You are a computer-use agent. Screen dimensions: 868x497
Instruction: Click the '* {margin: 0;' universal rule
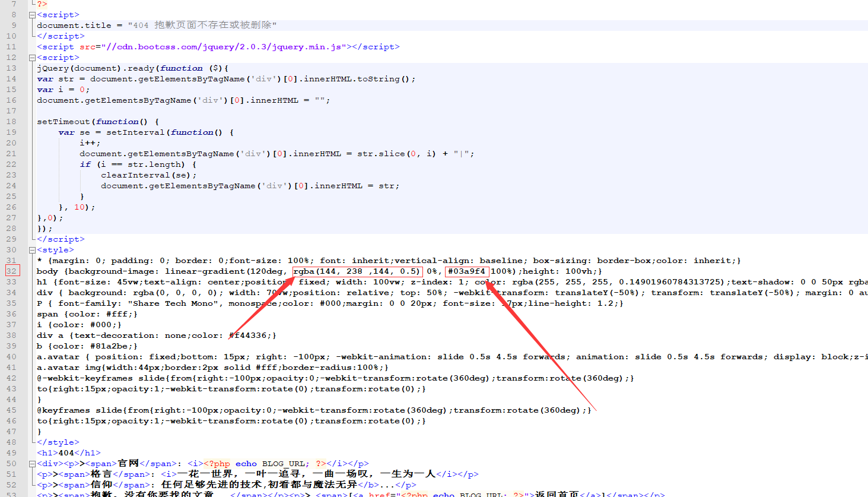pyautogui.click(x=71, y=261)
